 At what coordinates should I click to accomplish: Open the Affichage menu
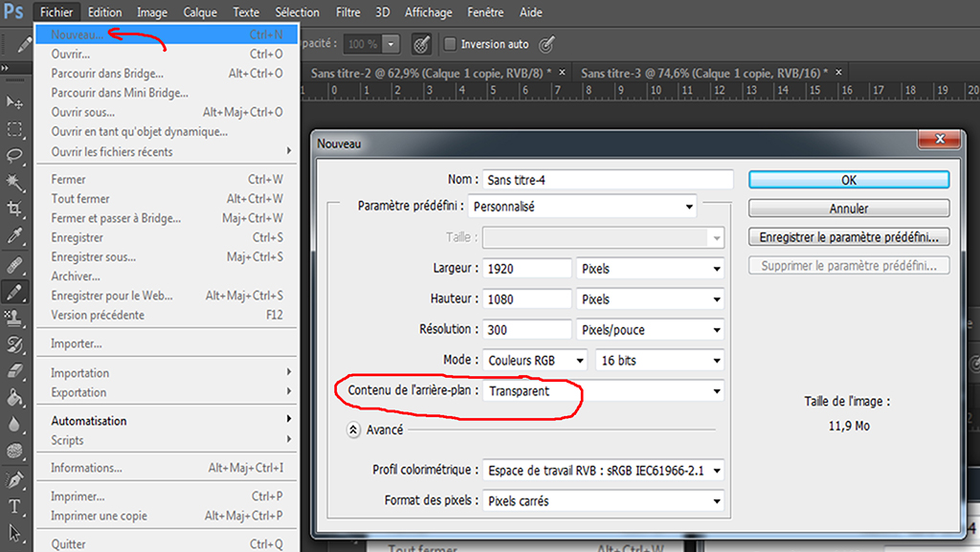(428, 11)
